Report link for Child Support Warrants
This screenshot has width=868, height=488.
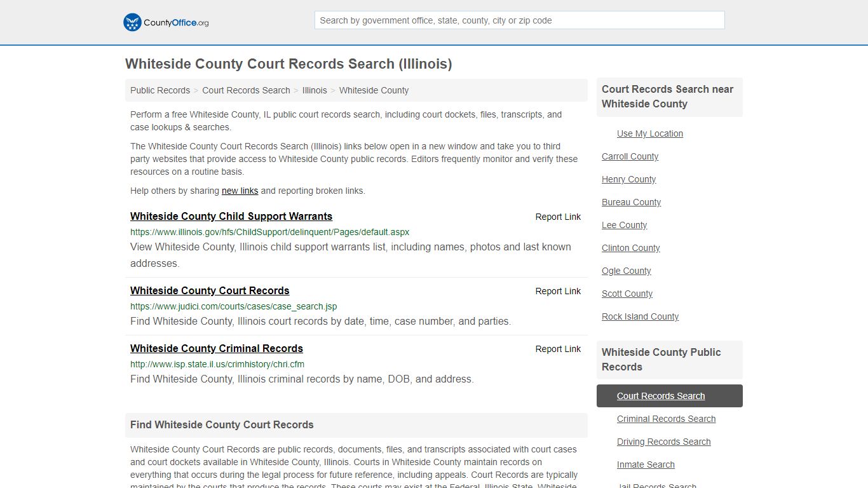pos(558,217)
